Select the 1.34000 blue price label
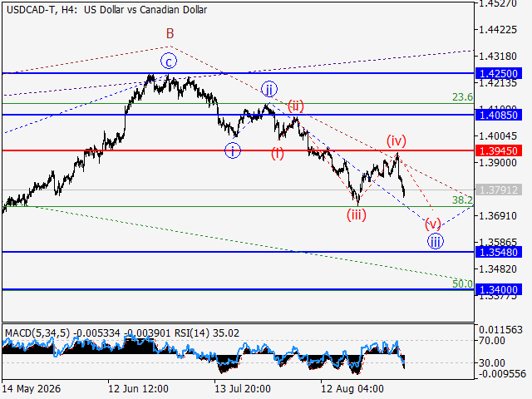 (499, 290)
